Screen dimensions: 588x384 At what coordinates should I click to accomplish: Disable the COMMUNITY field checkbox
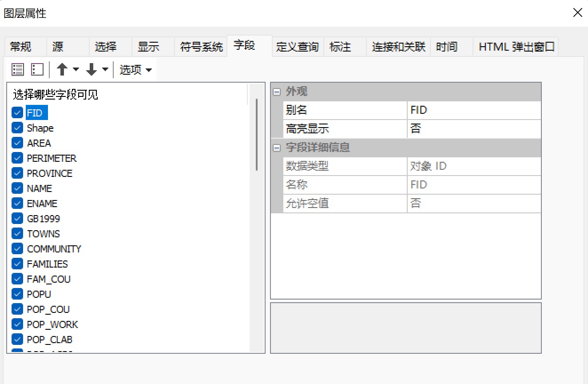tap(17, 248)
